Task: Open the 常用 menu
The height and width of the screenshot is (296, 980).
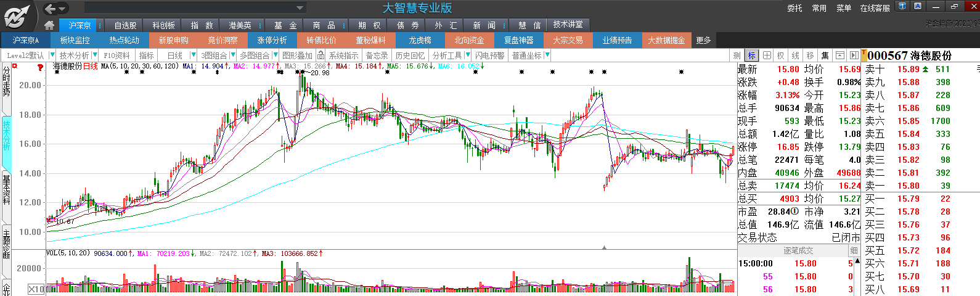Action: coord(819,8)
